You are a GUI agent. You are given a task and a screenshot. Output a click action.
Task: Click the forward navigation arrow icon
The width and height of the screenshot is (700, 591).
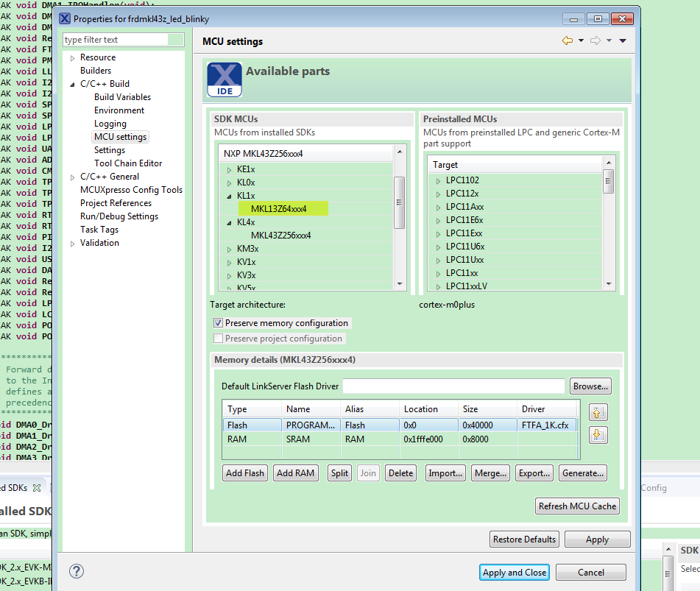[x=595, y=40]
